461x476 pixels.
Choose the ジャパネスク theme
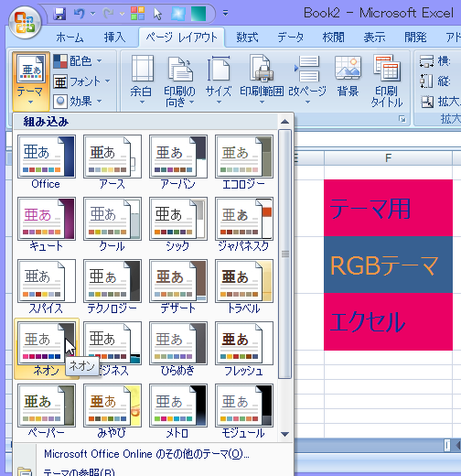244,224
